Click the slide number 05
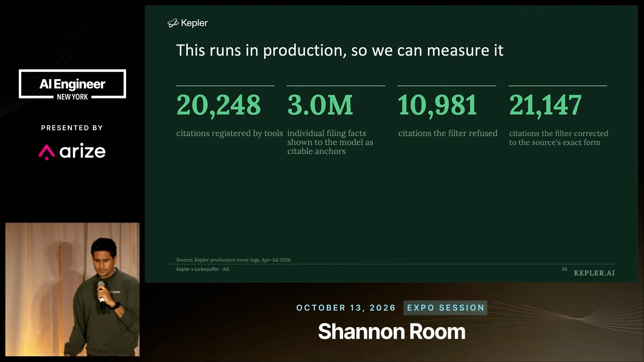Screen dimensions: 644x362 coord(565,269)
